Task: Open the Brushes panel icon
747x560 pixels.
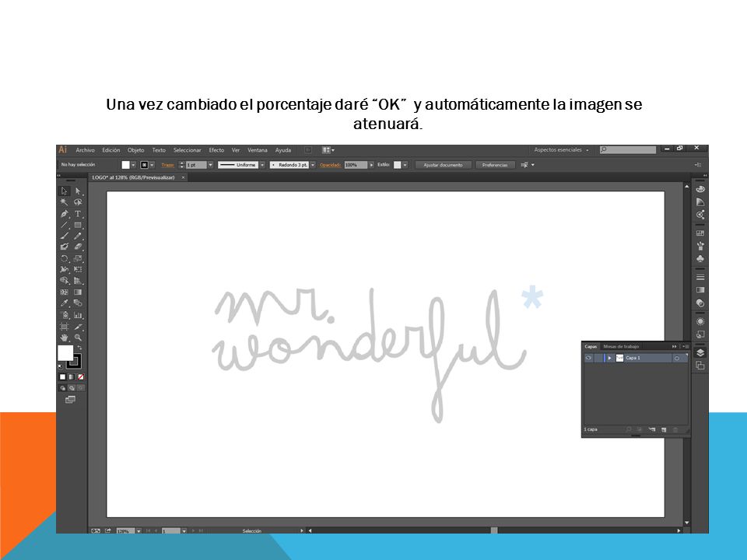Action: click(700, 247)
